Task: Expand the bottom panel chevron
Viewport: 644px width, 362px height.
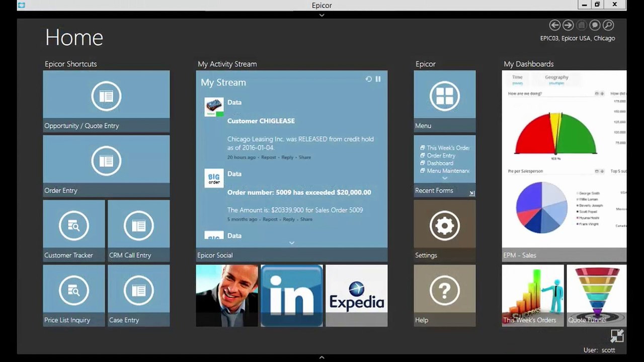Action: [x=322, y=357]
